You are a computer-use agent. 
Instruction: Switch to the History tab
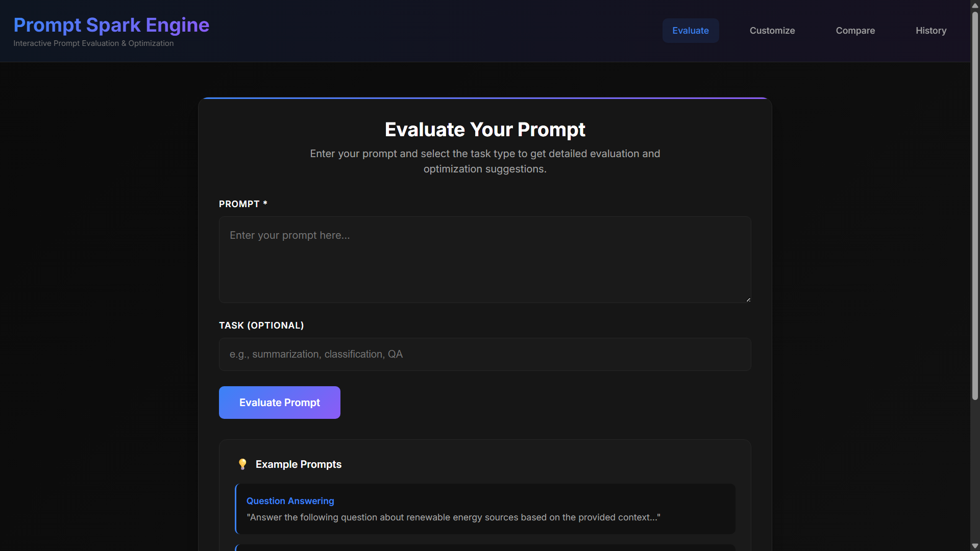tap(930, 31)
